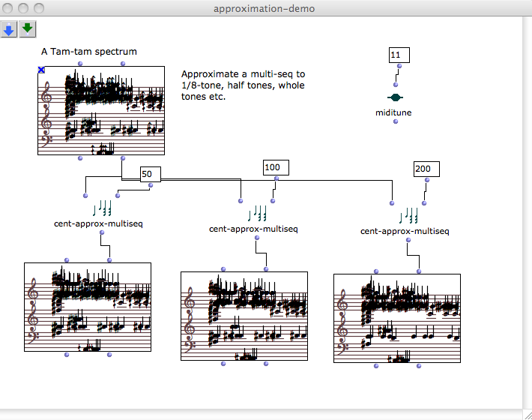The width and height of the screenshot is (532, 420).
Task: Select the input box containing 100
Action: pyautogui.click(x=271, y=167)
